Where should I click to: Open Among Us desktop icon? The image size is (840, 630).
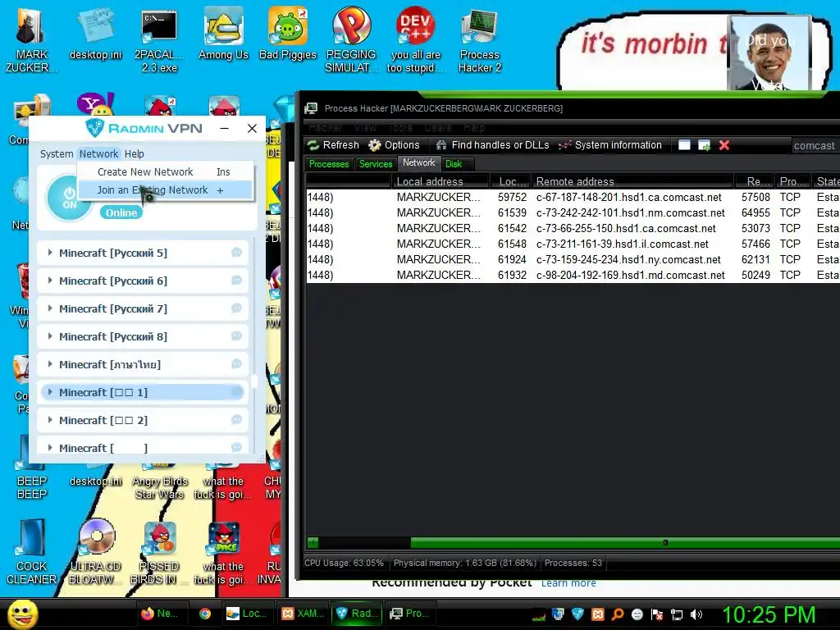pyautogui.click(x=223, y=34)
